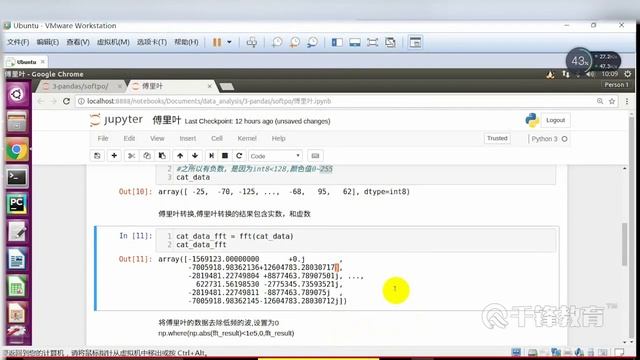Insert cell below with plus icon
Image resolution: width=640 pixels, height=360 pixels.
tap(114, 156)
